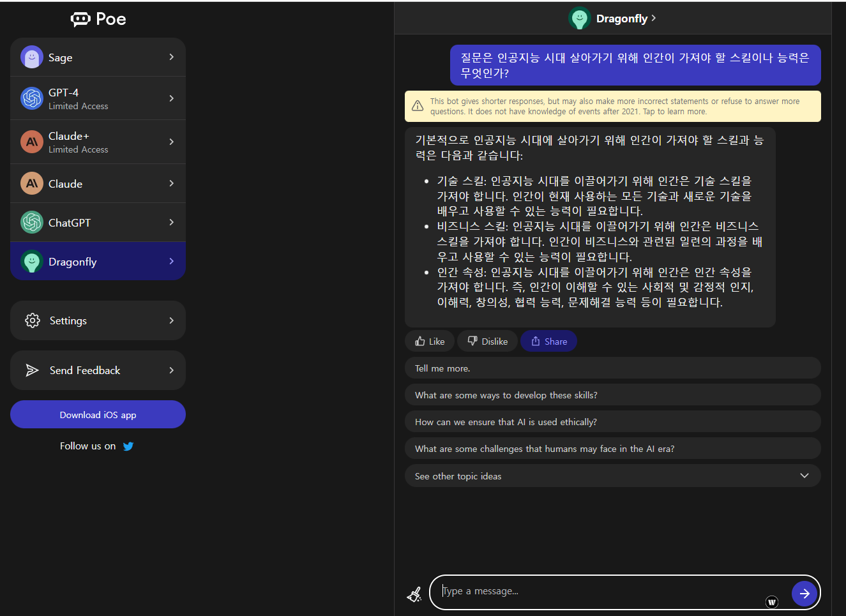Image resolution: width=846 pixels, height=616 pixels.
Task: Click the Send Feedback paper plane icon
Action: 32,370
